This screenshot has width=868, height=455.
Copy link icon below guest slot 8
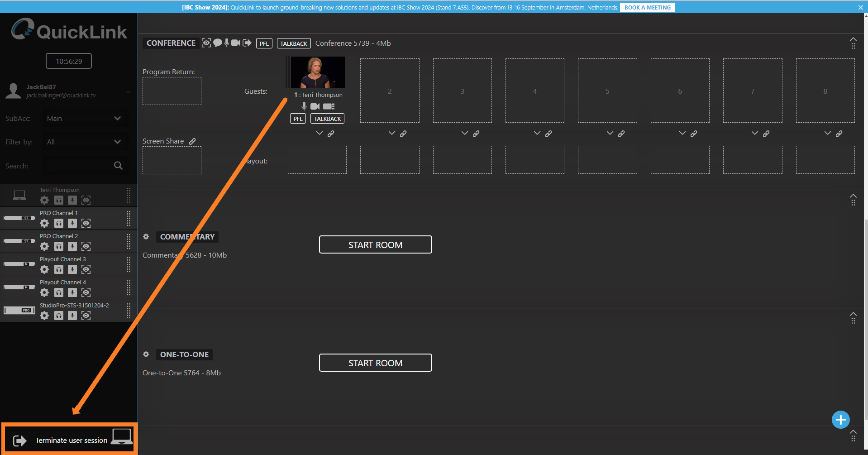point(839,134)
